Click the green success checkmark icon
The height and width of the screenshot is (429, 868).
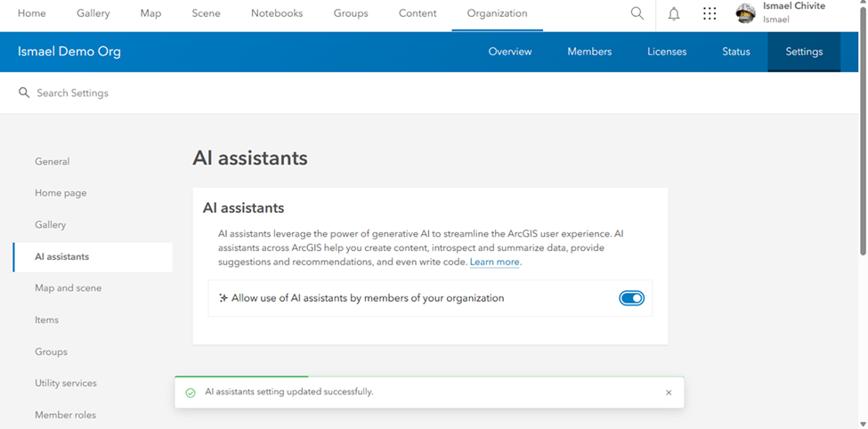click(190, 393)
